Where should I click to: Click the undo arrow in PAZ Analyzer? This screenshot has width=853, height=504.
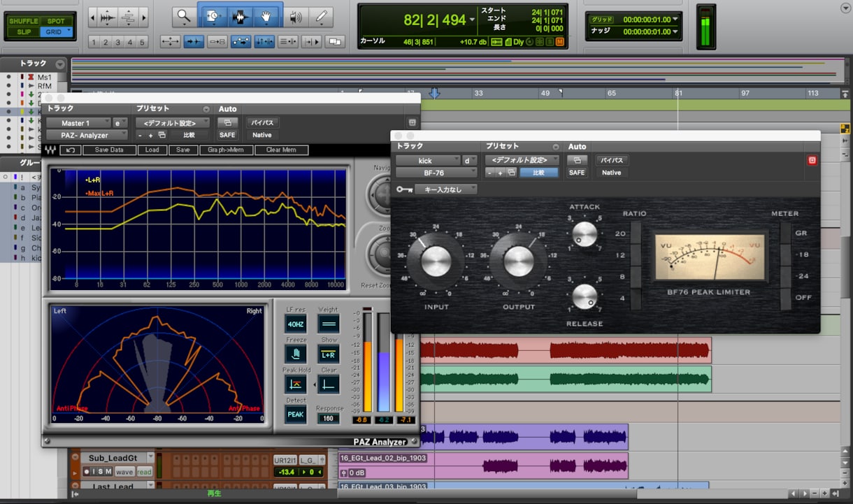click(70, 150)
